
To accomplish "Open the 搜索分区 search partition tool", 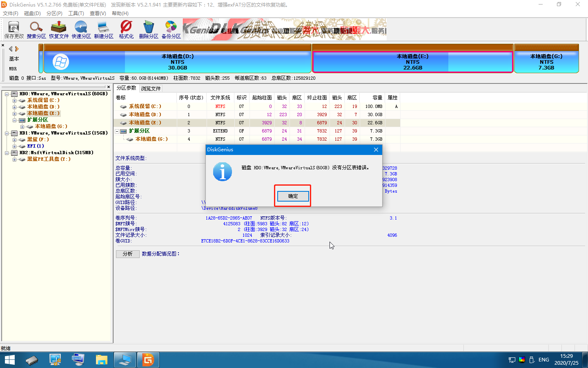I will [36, 29].
